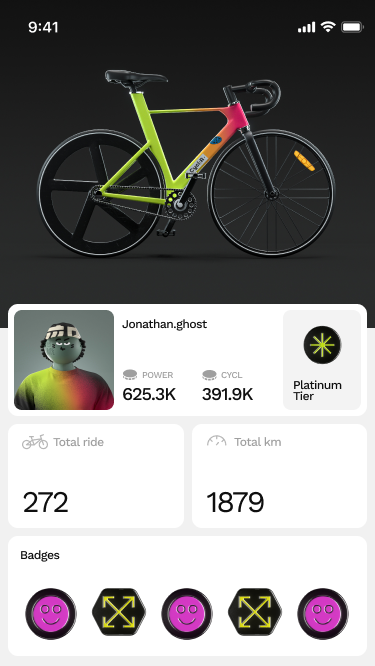
Task: Click the battery icon in status bar
Action: [x=352, y=28]
